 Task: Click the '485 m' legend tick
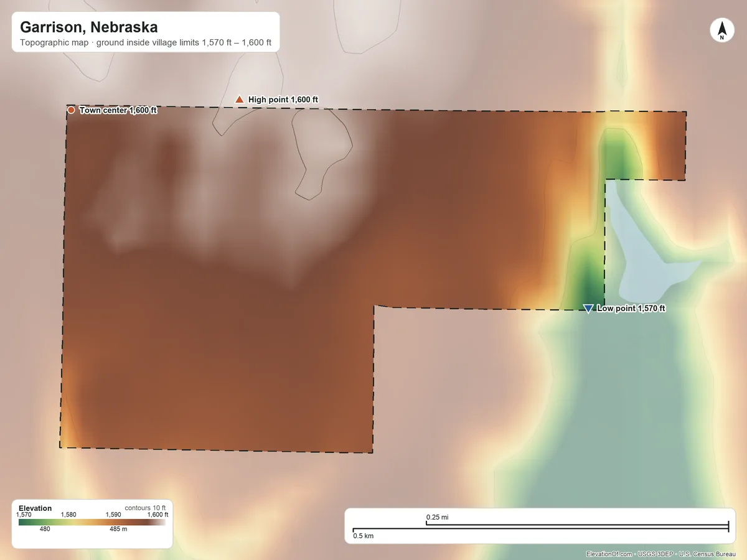coord(119,530)
